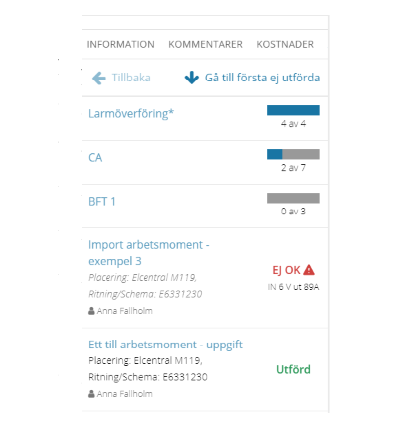Expand the BFT 1 section
The image size is (415, 427).
pyautogui.click(x=102, y=202)
